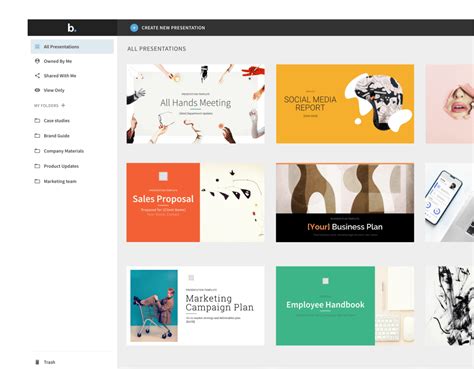Click the My Folders label

click(x=46, y=106)
